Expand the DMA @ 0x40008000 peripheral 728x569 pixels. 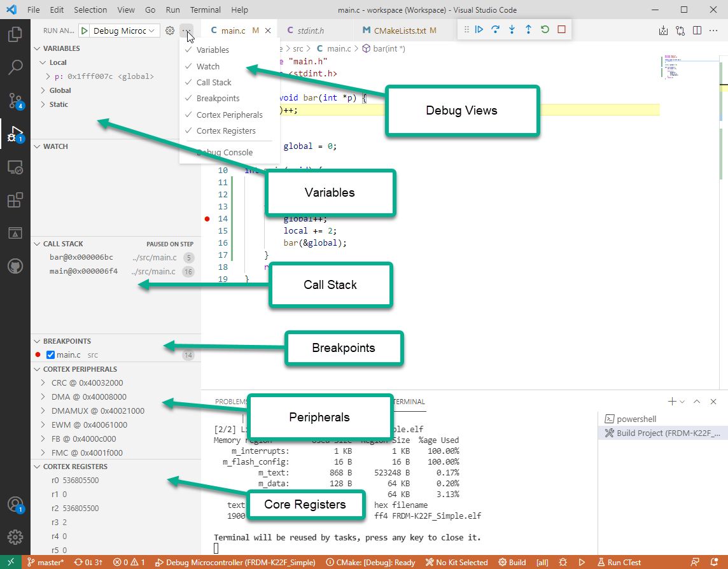coord(43,397)
